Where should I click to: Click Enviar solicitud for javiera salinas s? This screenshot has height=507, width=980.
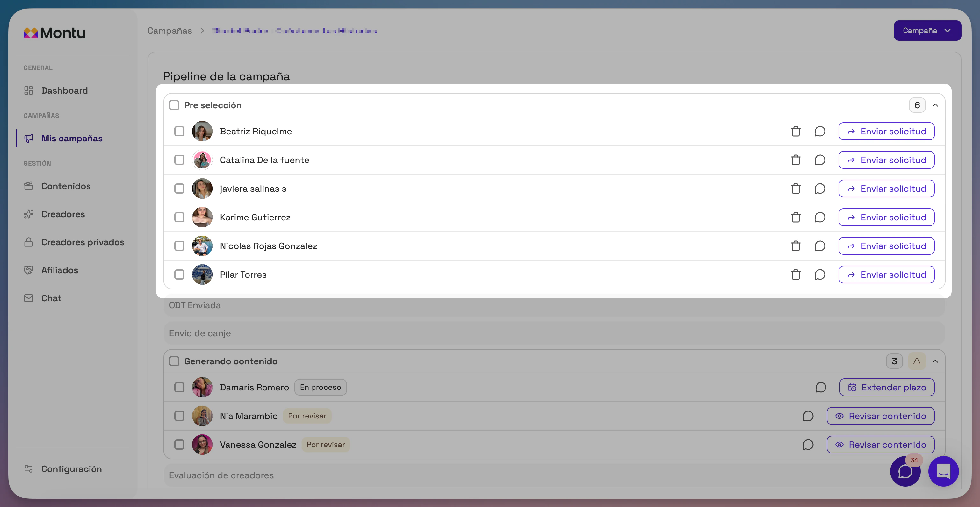[886, 189]
